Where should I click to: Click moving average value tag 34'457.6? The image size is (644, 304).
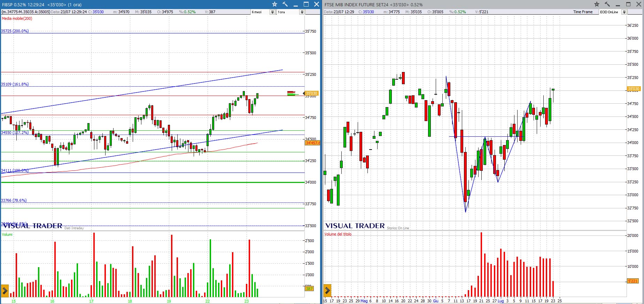pyautogui.click(x=313, y=143)
